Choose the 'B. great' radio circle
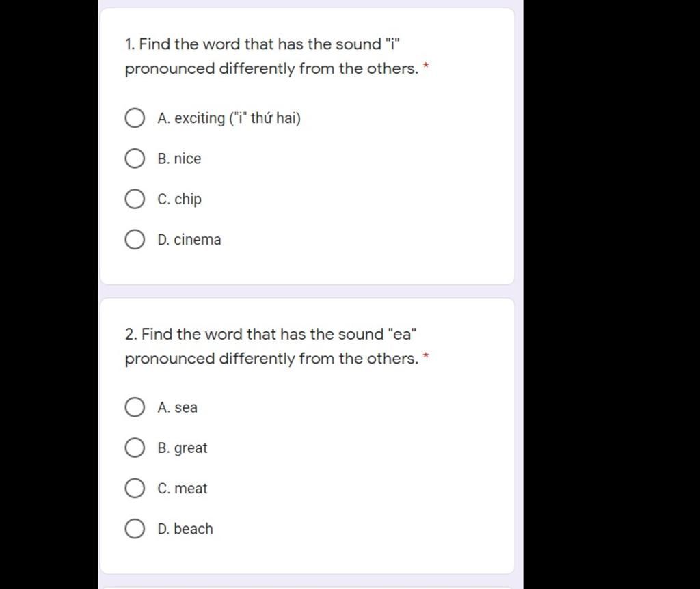The height and width of the screenshot is (589, 700). tap(135, 448)
